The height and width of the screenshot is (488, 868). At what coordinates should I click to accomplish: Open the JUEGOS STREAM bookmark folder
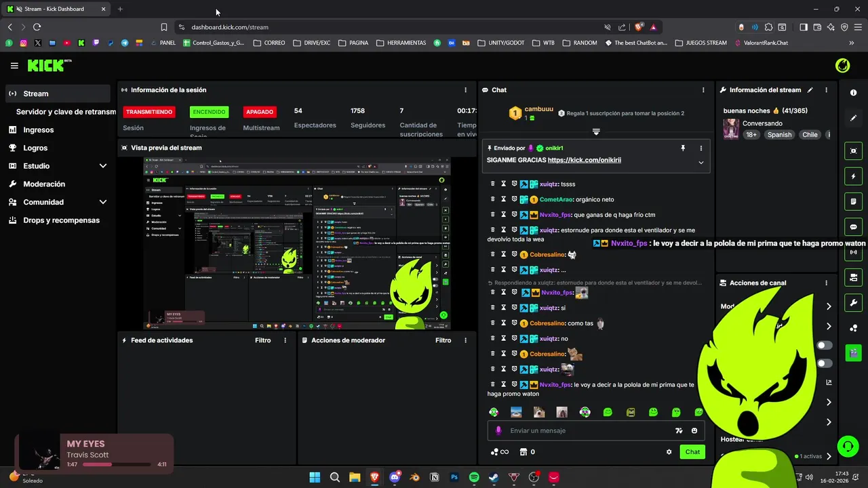(701, 43)
